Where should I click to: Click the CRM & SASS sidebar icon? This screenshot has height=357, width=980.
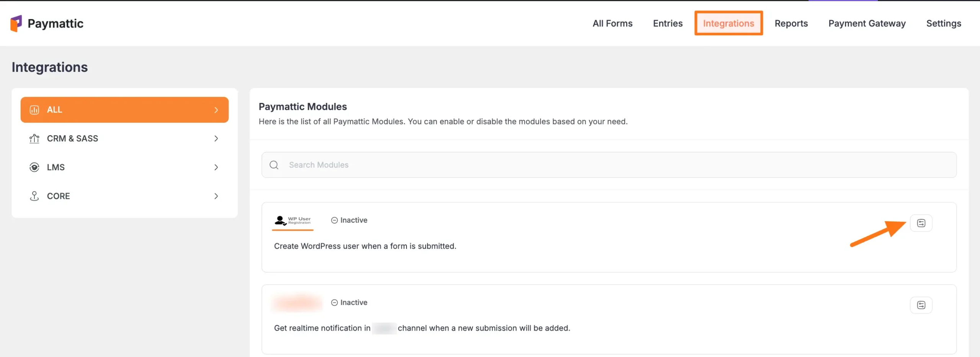pyautogui.click(x=34, y=139)
